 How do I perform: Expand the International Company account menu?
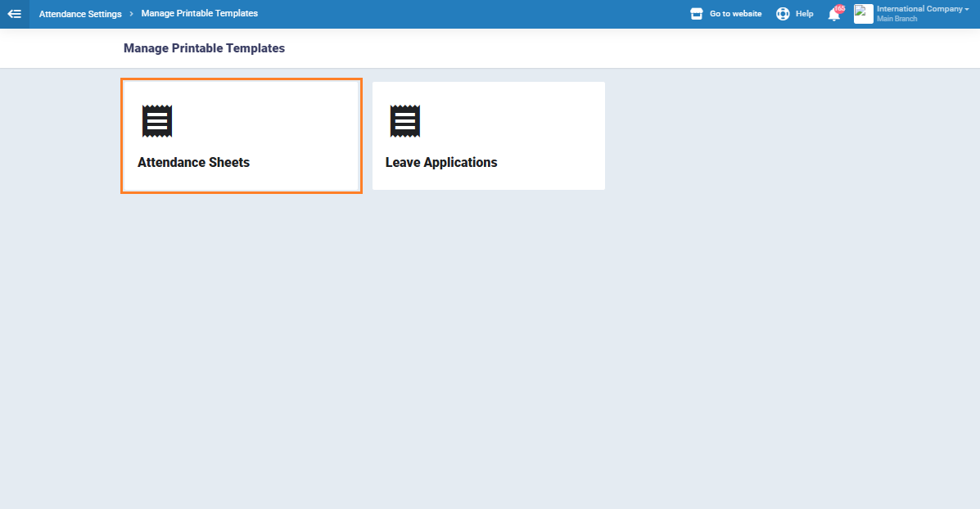(920, 9)
